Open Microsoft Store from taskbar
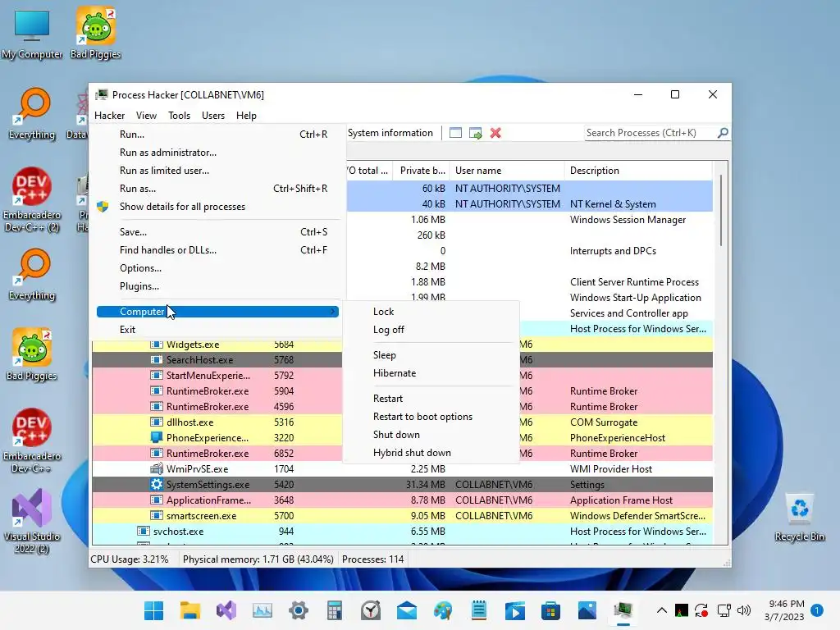The image size is (840, 630). coord(550,610)
